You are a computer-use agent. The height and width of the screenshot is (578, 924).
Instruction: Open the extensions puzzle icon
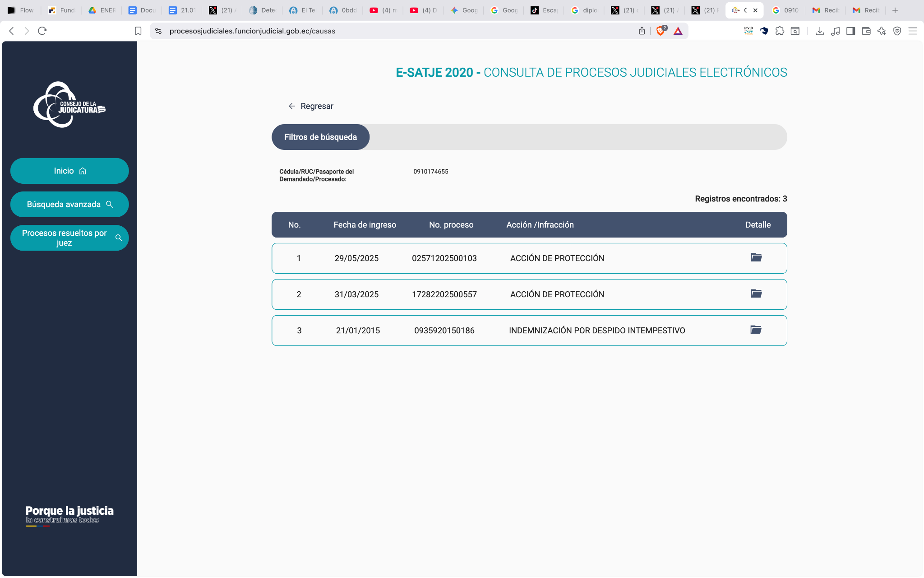pyautogui.click(x=780, y=31)
